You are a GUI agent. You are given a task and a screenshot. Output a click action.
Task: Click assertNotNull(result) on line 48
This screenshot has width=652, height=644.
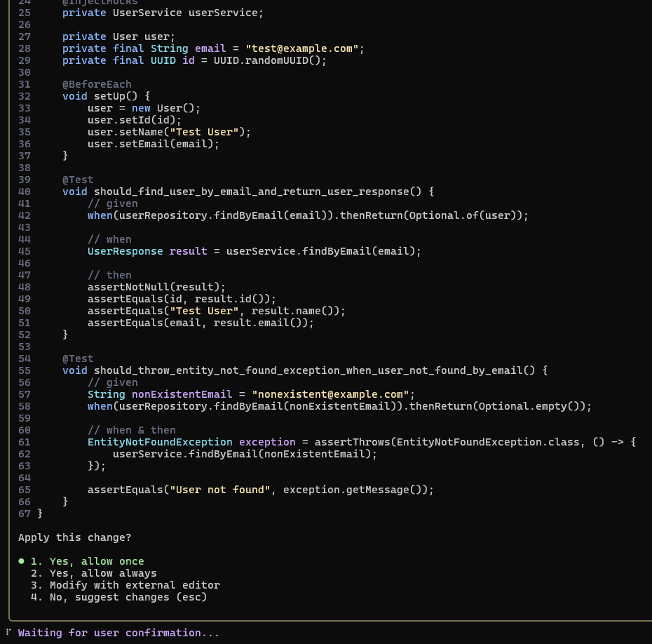click(156, 287)
